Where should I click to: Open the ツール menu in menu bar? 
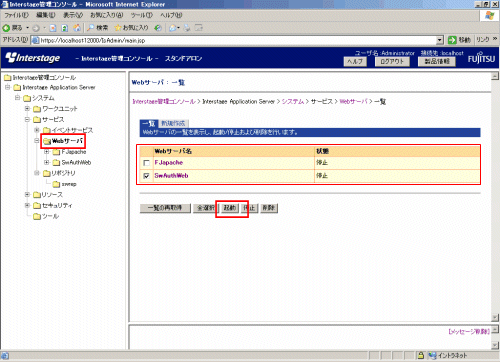[141, 15]
